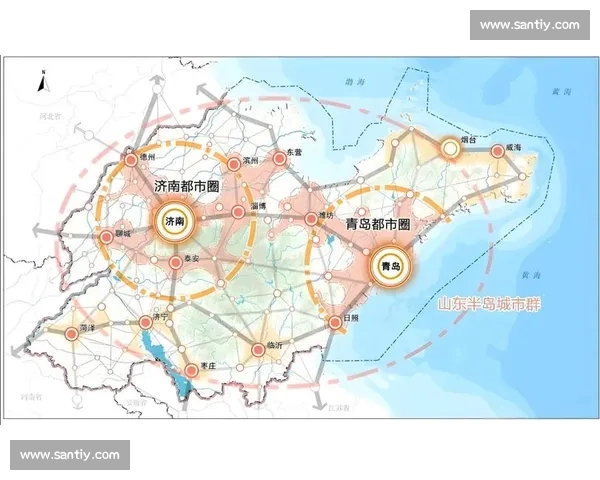This screenshot has height=480, width=600.
Task: Click the red marker beside 德州
Action: (130, 160)
